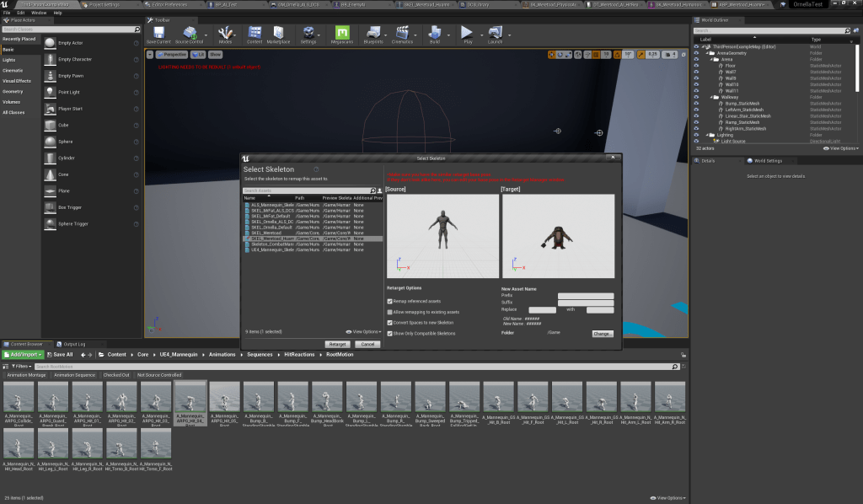
Task: Click the Save Current toolbar icon
Action: click(158, 34)
